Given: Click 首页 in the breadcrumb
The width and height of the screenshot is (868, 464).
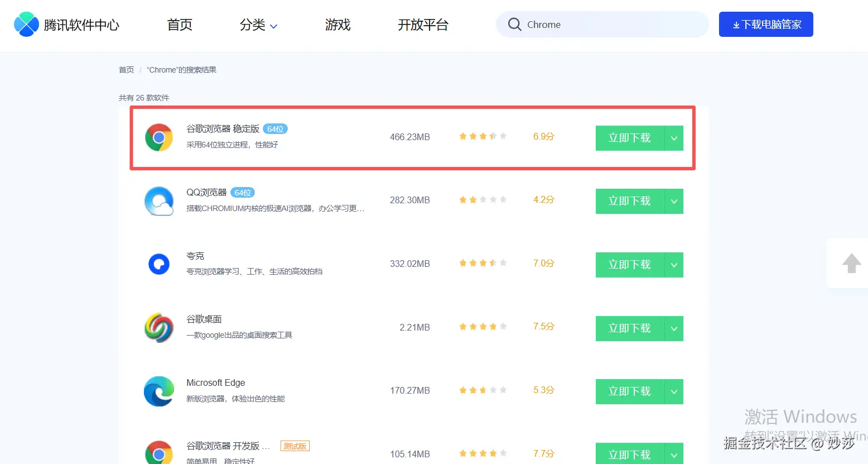Looking at the screenshot, I should coord(127,70).
